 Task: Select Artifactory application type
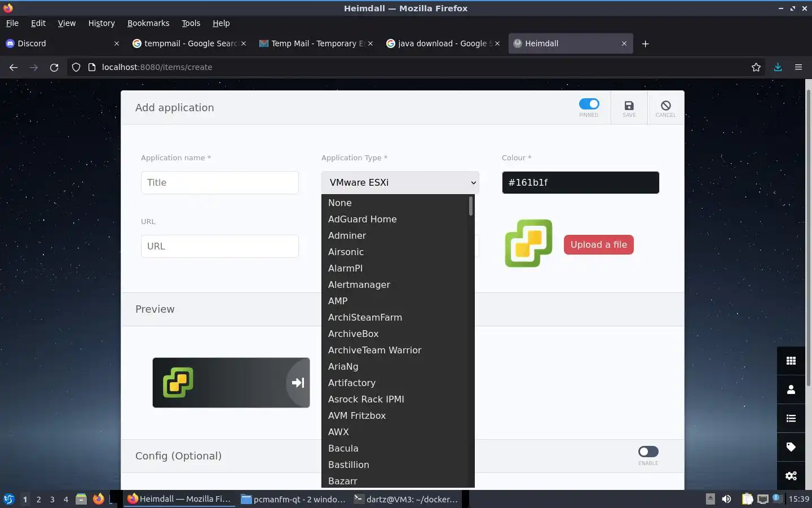pos(395,383)
